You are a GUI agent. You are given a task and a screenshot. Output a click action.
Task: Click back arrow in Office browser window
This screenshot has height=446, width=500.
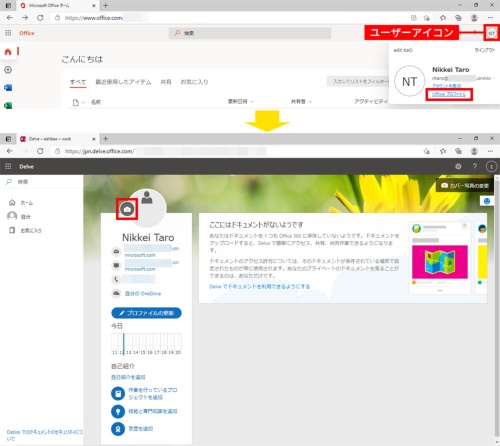click(10, 18)
